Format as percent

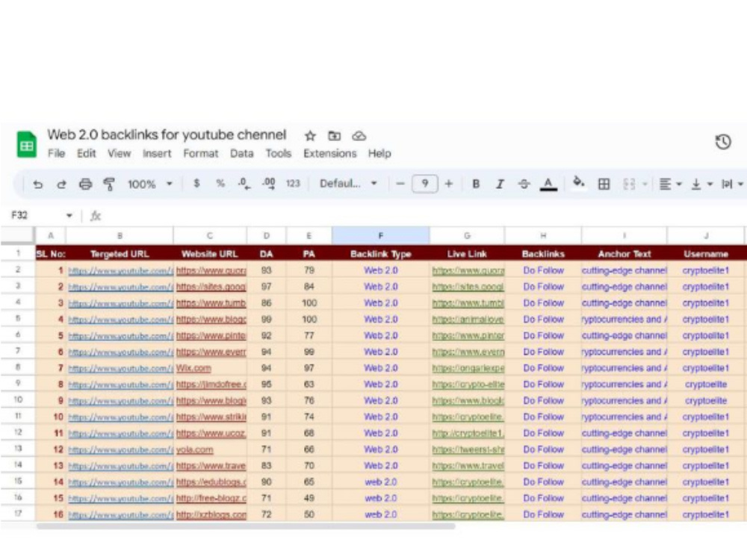pyautogui.click(x=220, y=184)
